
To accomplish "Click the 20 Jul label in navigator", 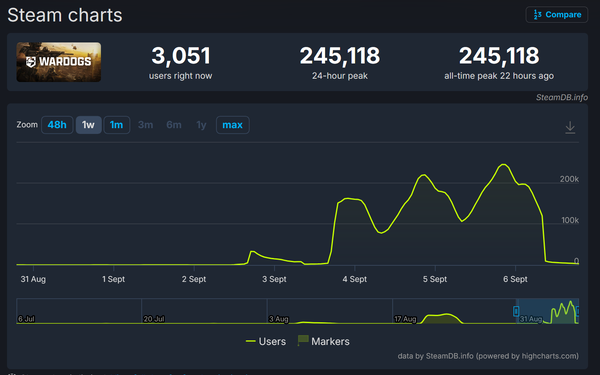I will (x=154, y=319).
